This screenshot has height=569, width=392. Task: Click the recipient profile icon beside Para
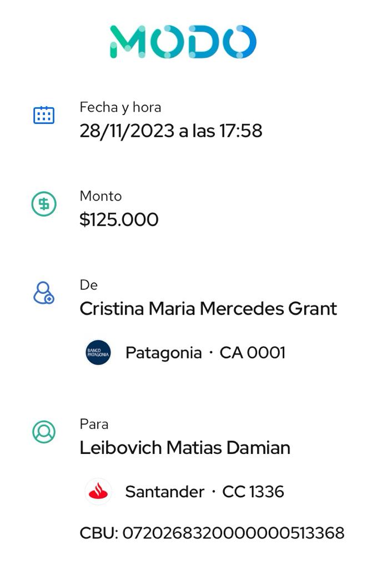[x=44, y=432]
